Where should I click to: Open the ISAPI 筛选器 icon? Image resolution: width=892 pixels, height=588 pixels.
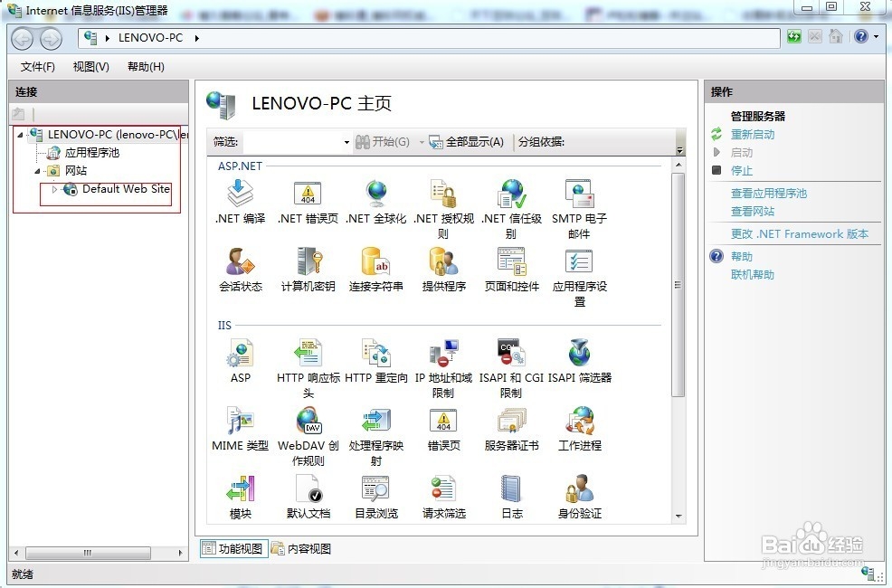point(579,353)
